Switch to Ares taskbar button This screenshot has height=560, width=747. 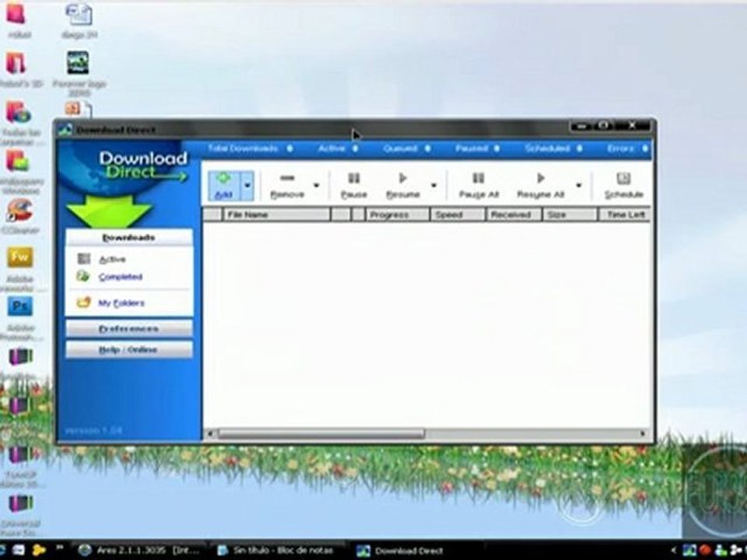coord(139,551)
